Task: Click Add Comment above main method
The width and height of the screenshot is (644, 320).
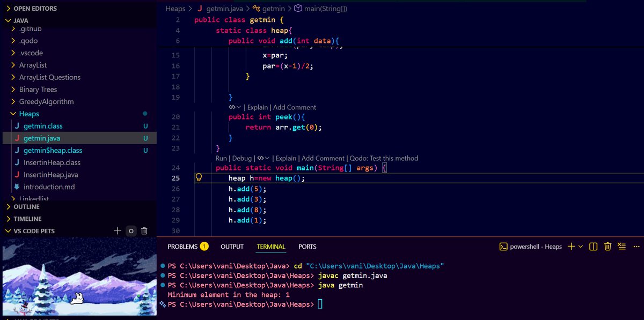Action: coord(323,158)
